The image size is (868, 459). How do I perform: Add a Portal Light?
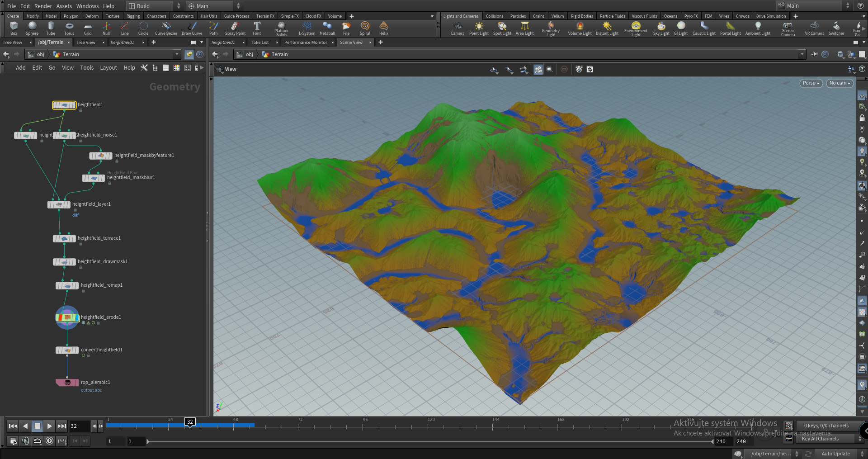coord(731,28)
